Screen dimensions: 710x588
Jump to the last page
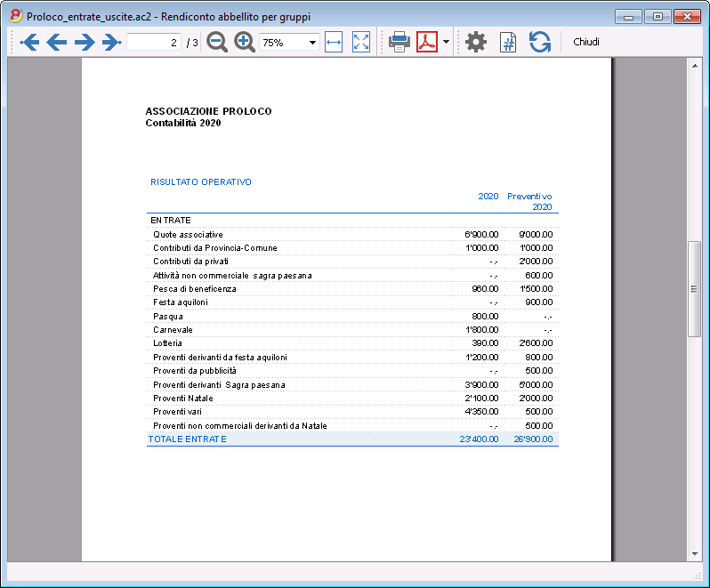pos(111,42)
